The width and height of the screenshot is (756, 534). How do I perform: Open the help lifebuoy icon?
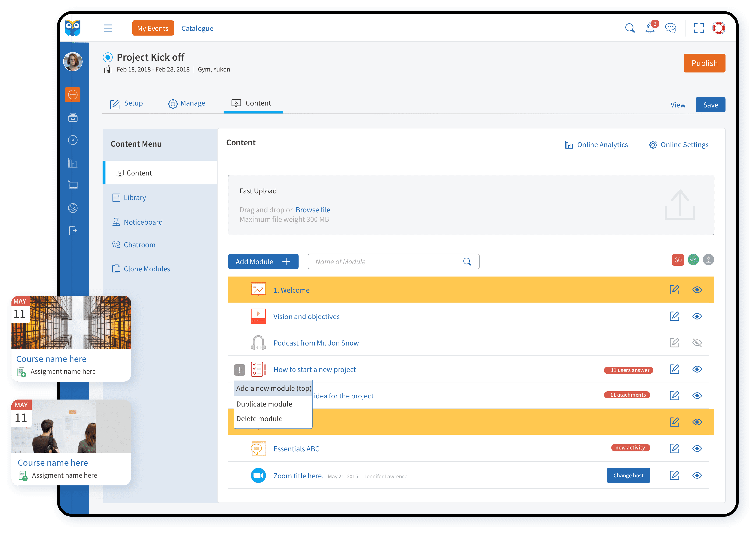point(719,28)
